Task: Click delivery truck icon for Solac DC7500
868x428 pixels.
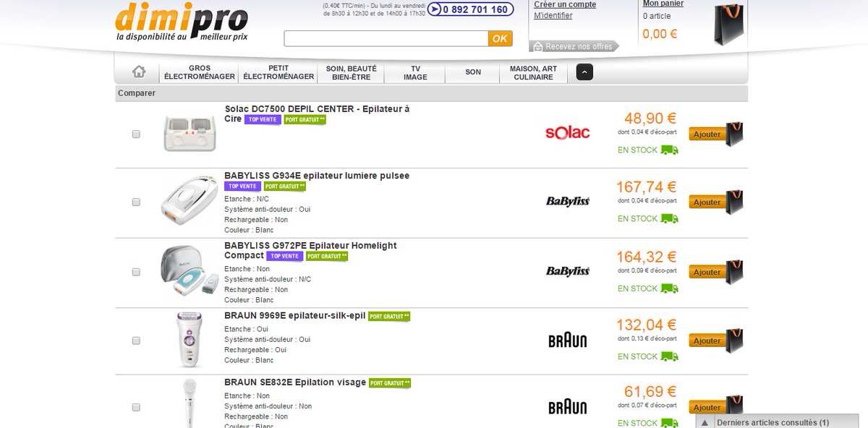Action: tap(670, 150)
